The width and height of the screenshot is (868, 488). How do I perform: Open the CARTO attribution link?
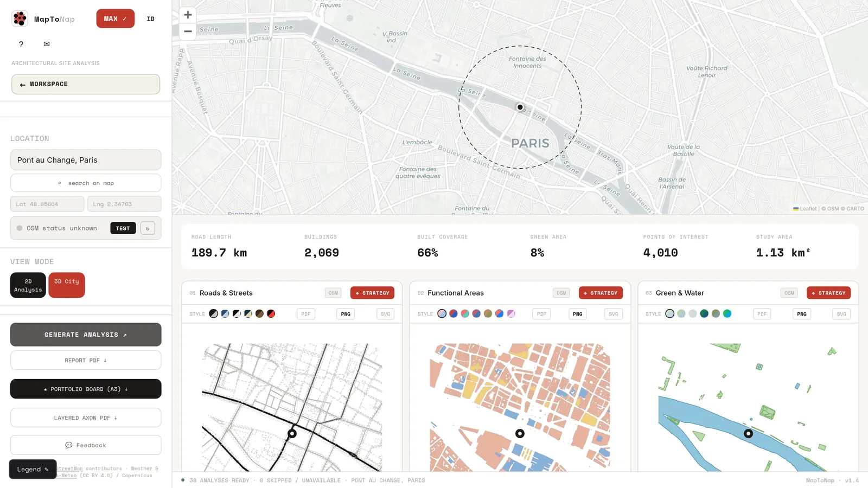855,209
